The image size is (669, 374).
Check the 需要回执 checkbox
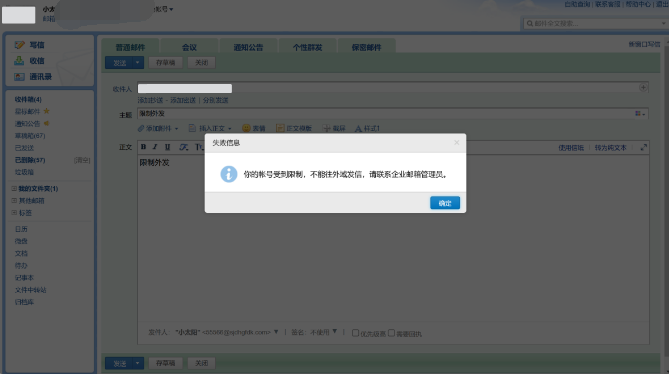pos(391,333)
